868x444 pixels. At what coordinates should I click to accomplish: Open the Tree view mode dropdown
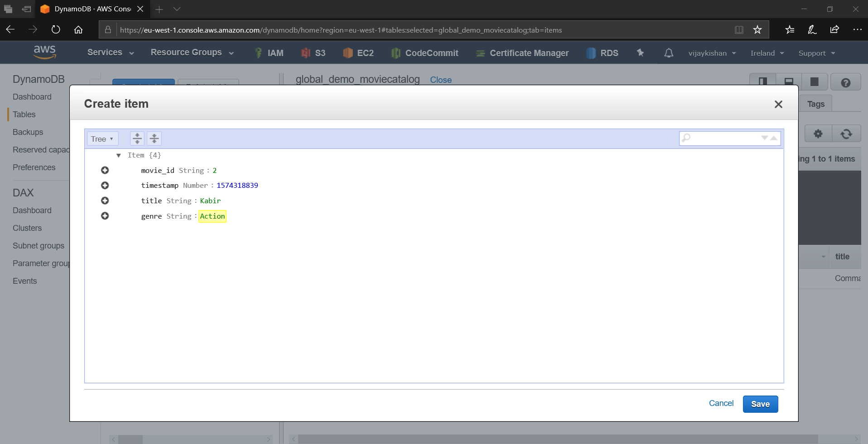coord(102,139)
